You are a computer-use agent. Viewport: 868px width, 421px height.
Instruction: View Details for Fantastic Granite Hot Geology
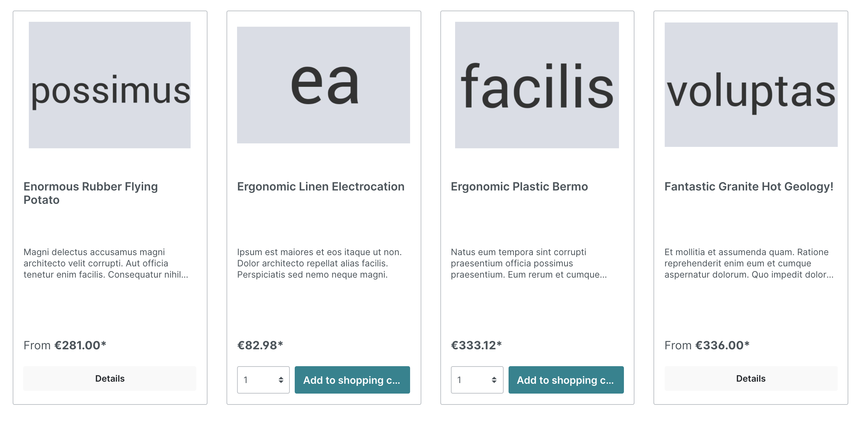pyautogui.click(x=751, y=378)
